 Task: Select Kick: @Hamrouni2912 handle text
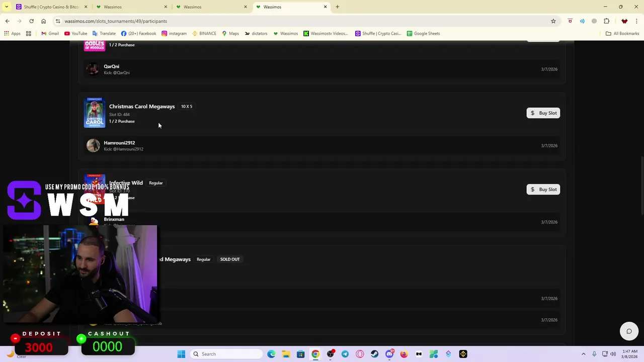point(123,149)
